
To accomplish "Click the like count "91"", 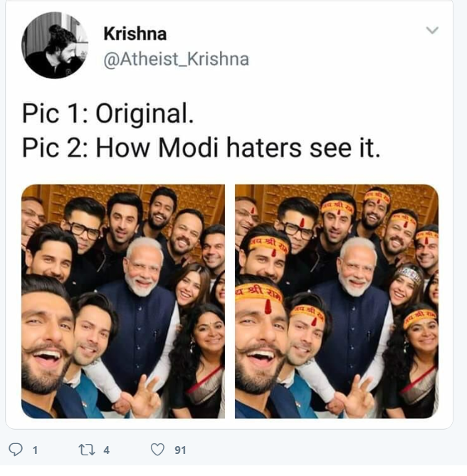I will tap(180, 450).
